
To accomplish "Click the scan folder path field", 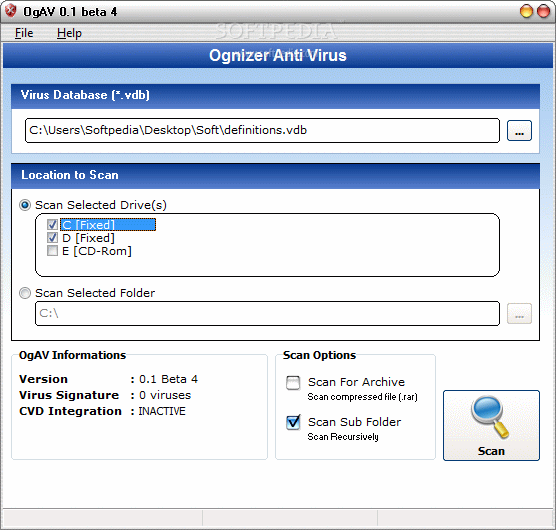I will point(267,313).
